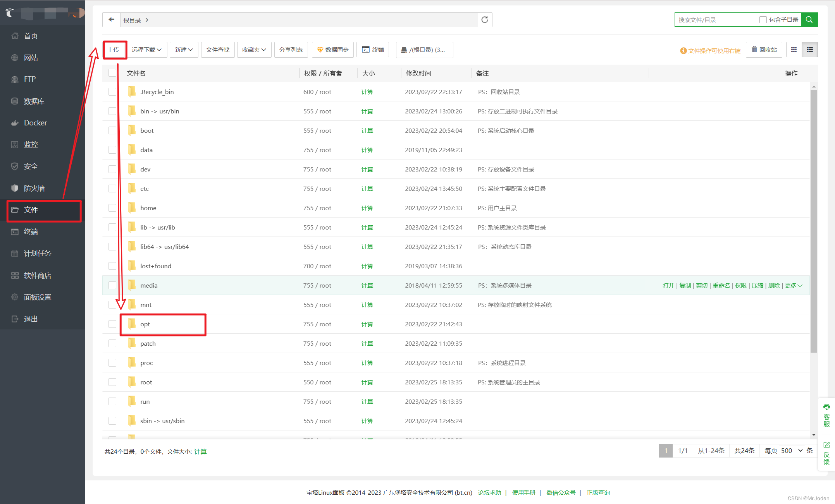Check the .Recycle_bin row checkbox
This screenshot has width=835, height=504.
point(112,92)
